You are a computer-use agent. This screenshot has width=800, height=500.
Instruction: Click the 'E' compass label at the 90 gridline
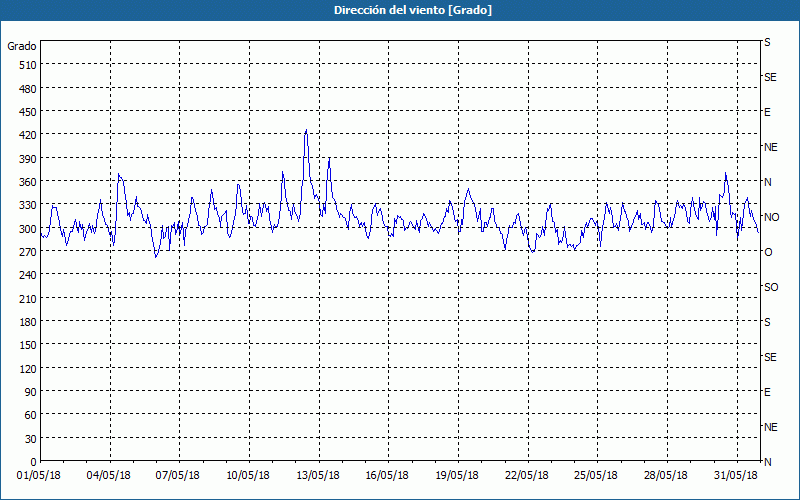(767, 392)
